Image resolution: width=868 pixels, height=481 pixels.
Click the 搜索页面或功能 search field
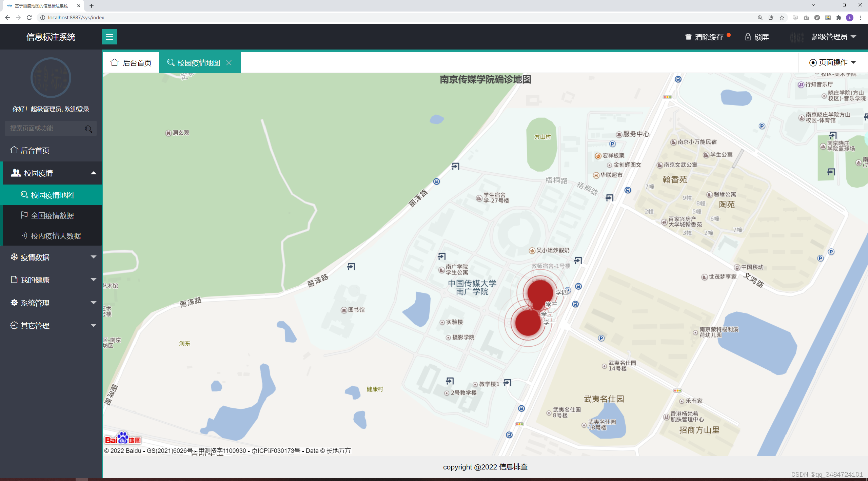(x=44, y=128)
